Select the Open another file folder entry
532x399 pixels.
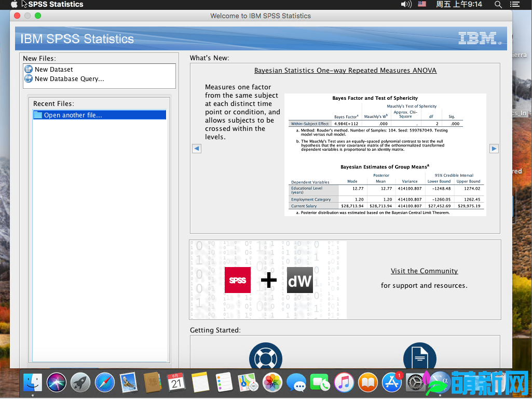pyautogui.click(x=100, y=115)
